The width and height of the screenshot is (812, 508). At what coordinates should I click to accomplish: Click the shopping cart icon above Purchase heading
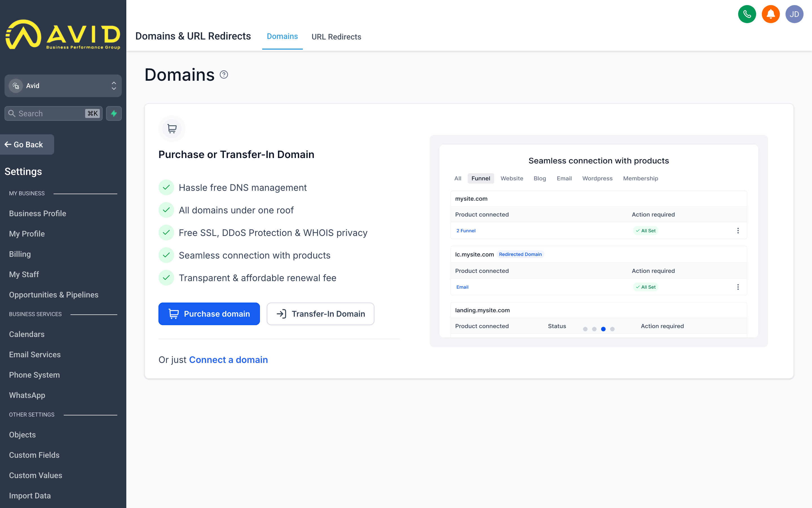coord(172,129)
